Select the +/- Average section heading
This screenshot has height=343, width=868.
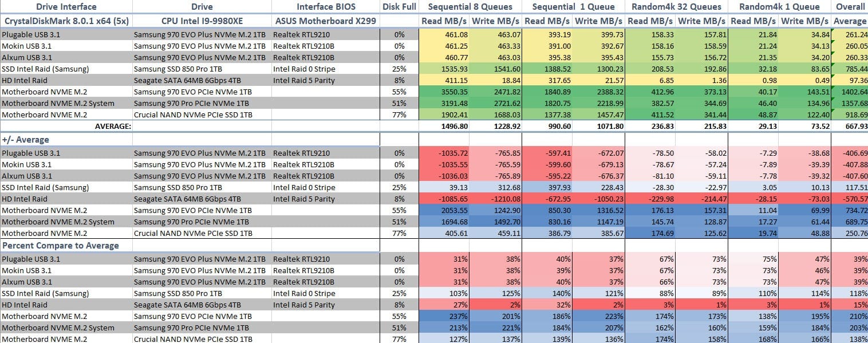coord(26,140)
